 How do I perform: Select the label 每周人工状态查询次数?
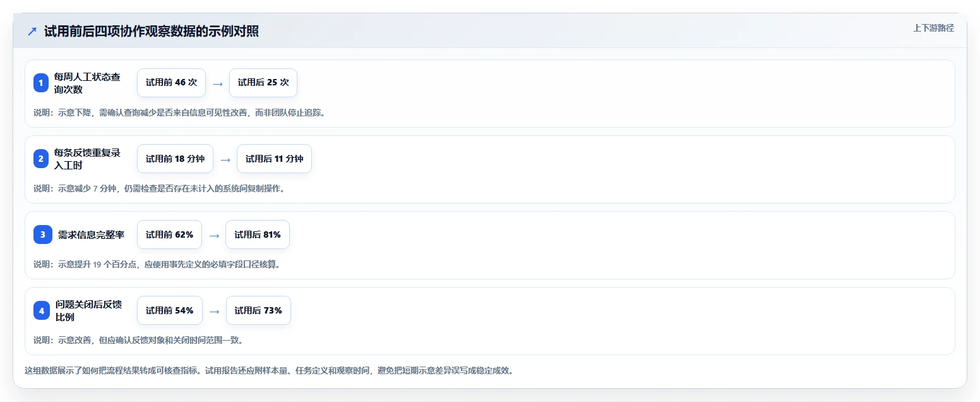pyautogui.click(x=87, y=83)
